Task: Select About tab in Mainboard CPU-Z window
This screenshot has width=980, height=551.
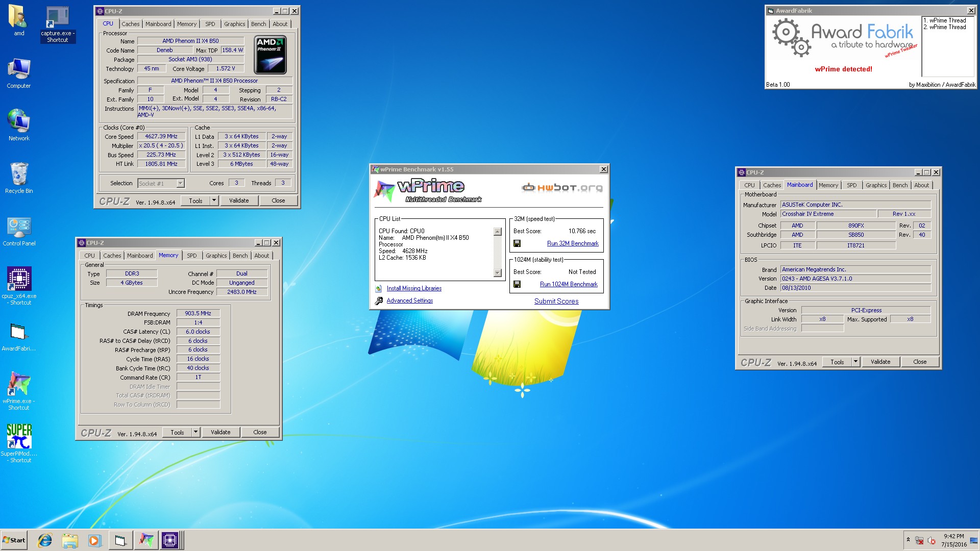Action: (921, 185)
